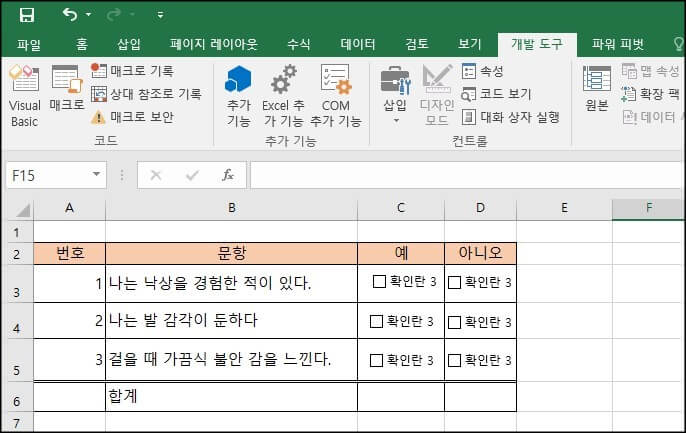Check the 예 checkbox for question 1
This screenshot has height=433, width=686.
point(379,281)
